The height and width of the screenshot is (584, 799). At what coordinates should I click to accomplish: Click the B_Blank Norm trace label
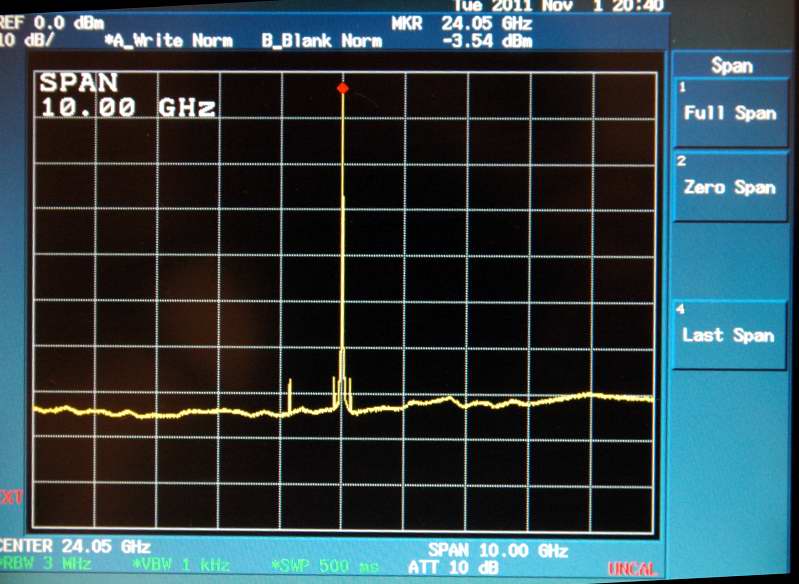point(322,40)
